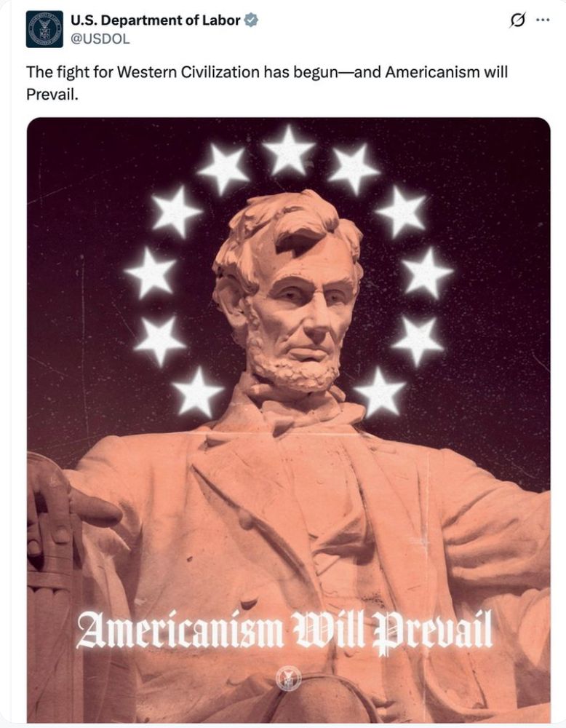The width and height of the screenshot is (566, 728).
Task: Click the topmost star above Lincoln's head
Action: pyautogui.click(x=289, y=150)
